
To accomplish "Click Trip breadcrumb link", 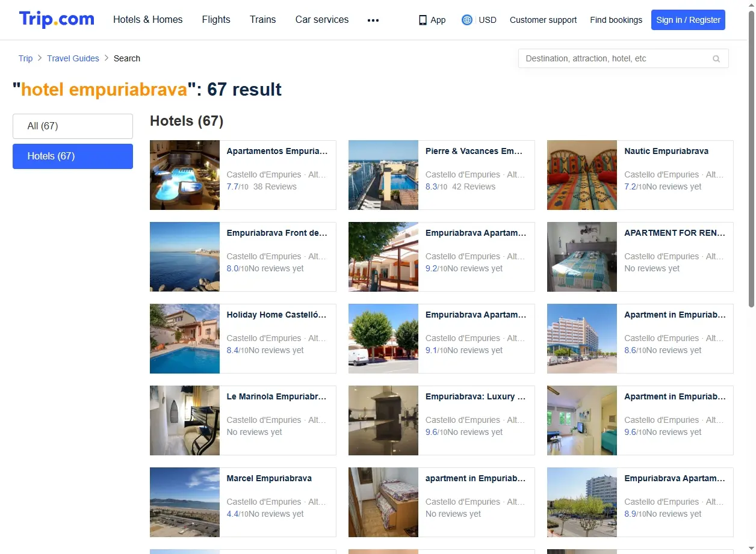I will [25, 58].
